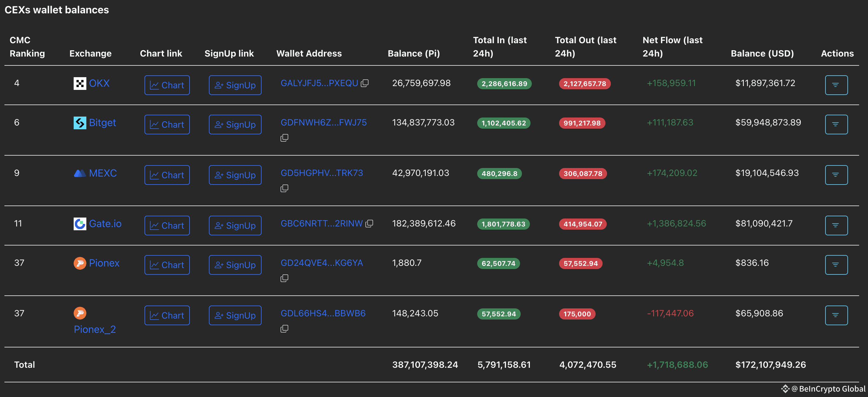Image resolution: width=868 pixels, height=397 pixels.
Task: Open the Bitget exchange link
Action: pyautogui.click(x=103, y=123)
